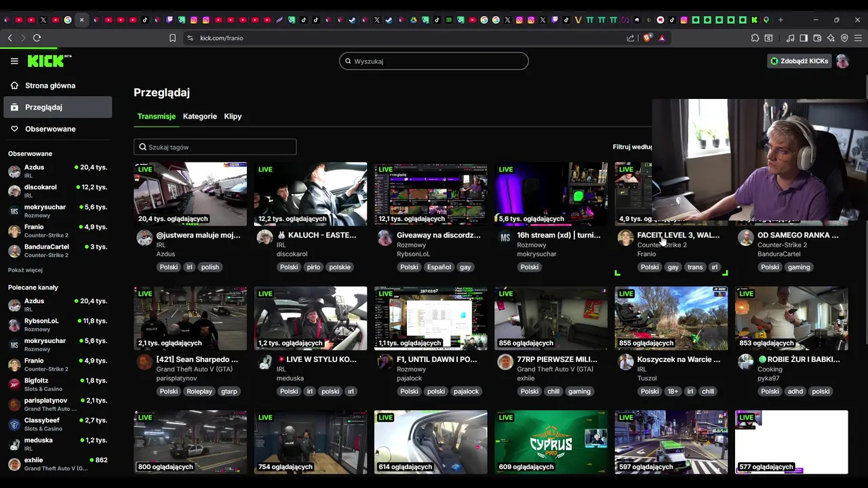
Task: Open the 20,4 tys. viewers stream thumbnail
Action: point(191,194)
